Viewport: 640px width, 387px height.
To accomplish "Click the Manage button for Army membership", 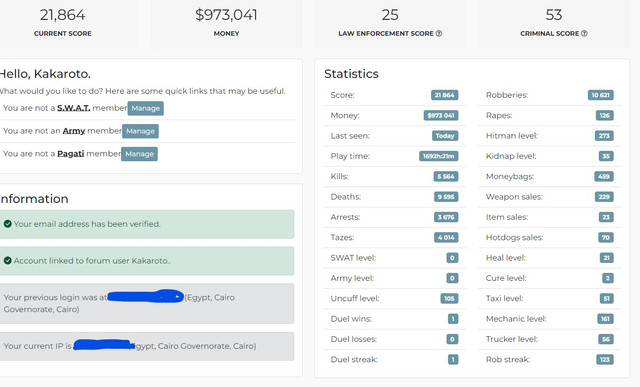I will click(x=140, y=131).
